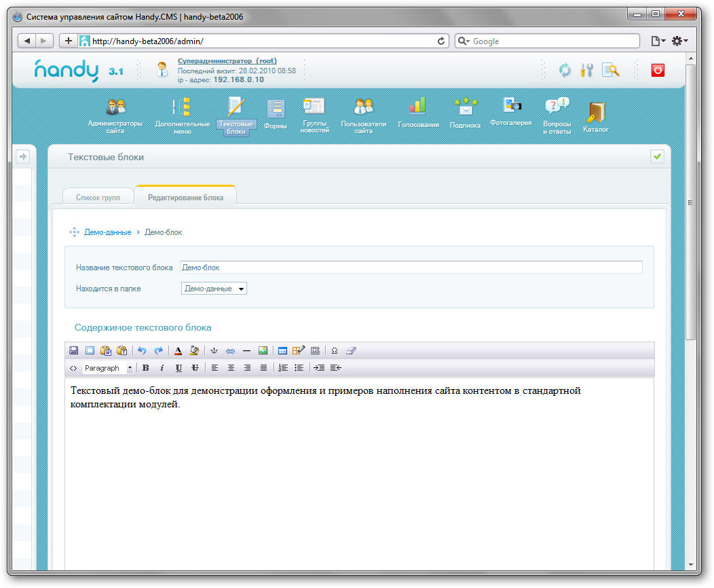Toggle bold formatting in editor
This screenshot has width=714, height=588.
point(145,368)
